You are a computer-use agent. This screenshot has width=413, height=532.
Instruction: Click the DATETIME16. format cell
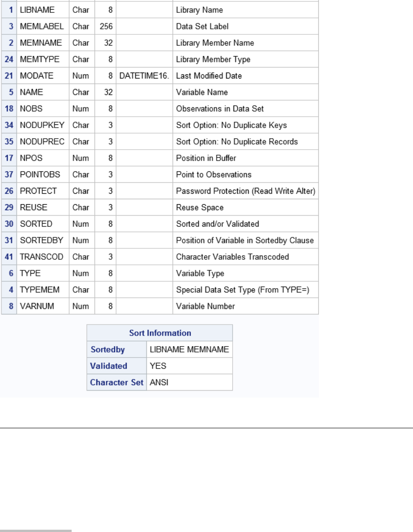pyautogui.click(x=144, y=76)
